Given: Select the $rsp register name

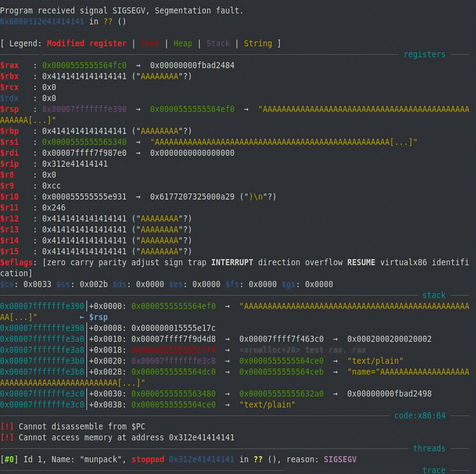Looking at the screenshot, I should click(x=10, y=109).
